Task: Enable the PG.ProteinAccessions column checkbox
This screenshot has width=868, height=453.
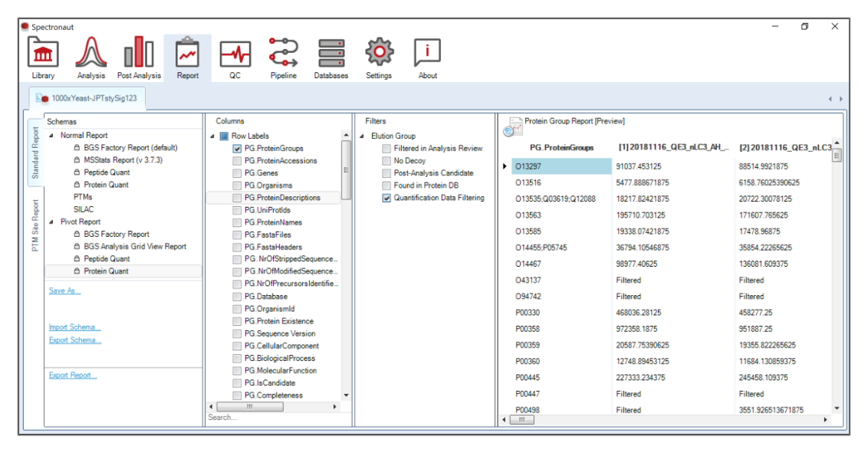Action: [x=237, y=161]
